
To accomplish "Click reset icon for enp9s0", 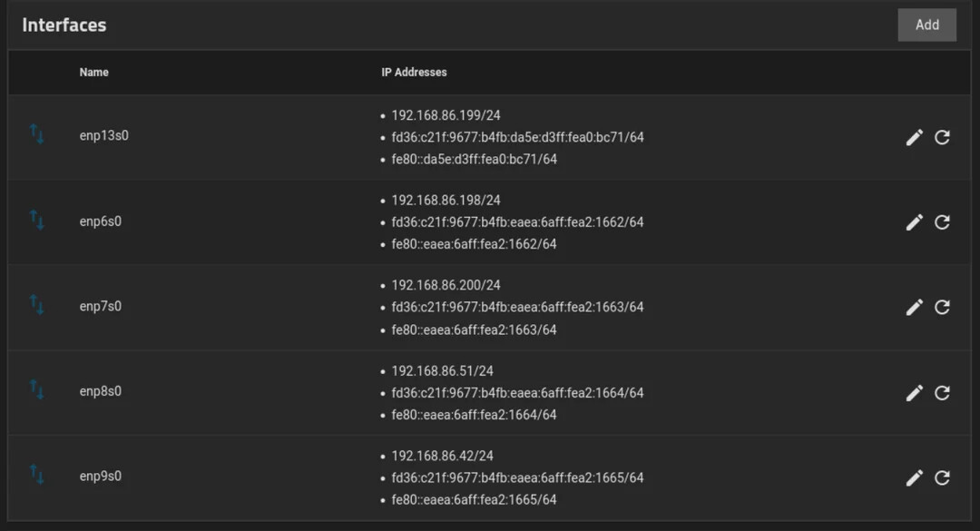I will click(x=942, y=477).
